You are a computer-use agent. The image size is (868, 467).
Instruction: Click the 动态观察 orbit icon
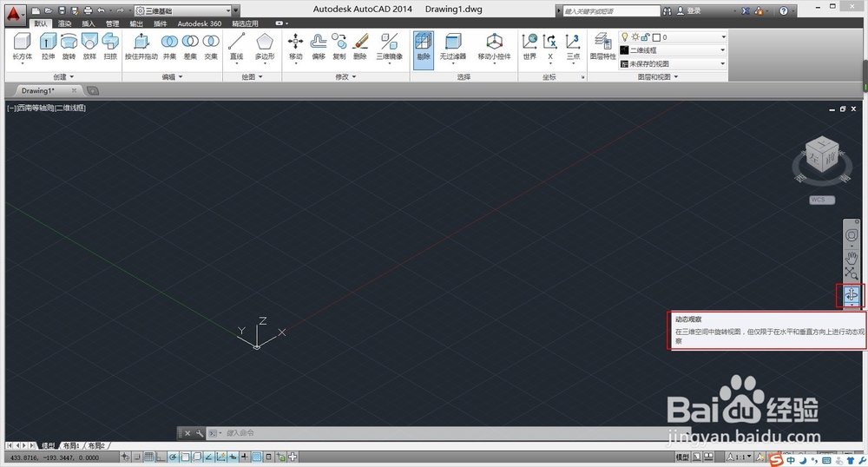tap(852, 294)
